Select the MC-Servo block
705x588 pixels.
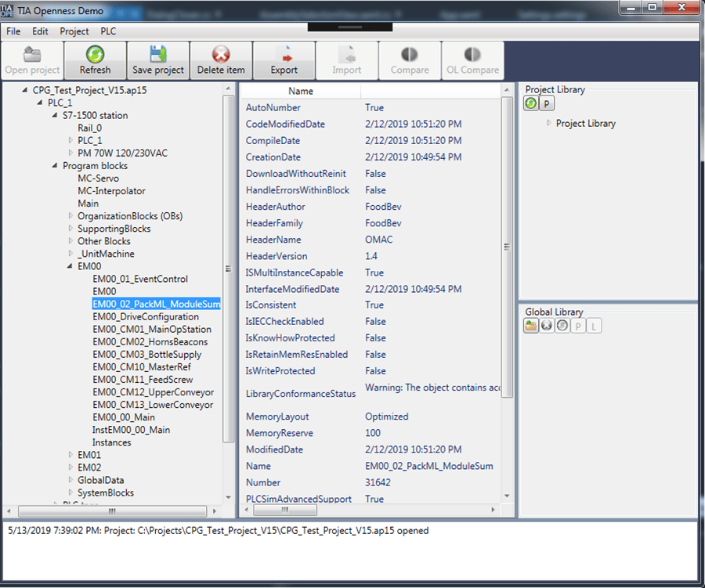coord(98,178)
